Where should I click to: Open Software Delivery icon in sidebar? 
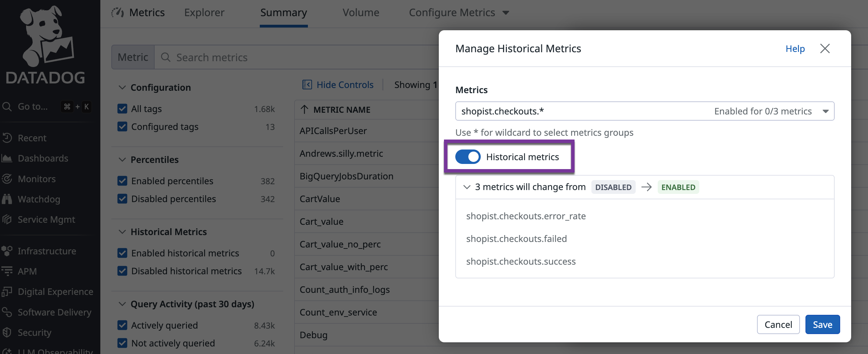coord(7,312)
